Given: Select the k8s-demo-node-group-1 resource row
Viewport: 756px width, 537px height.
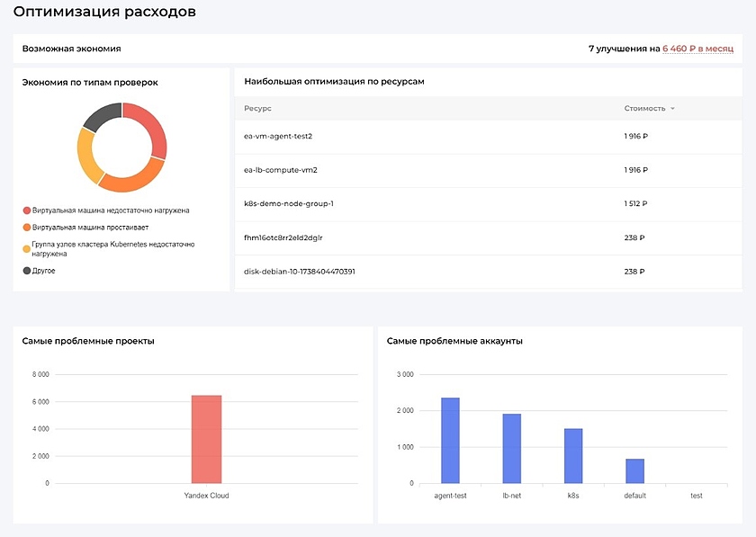Looking at the screenshot, I should tap(289, 203).
